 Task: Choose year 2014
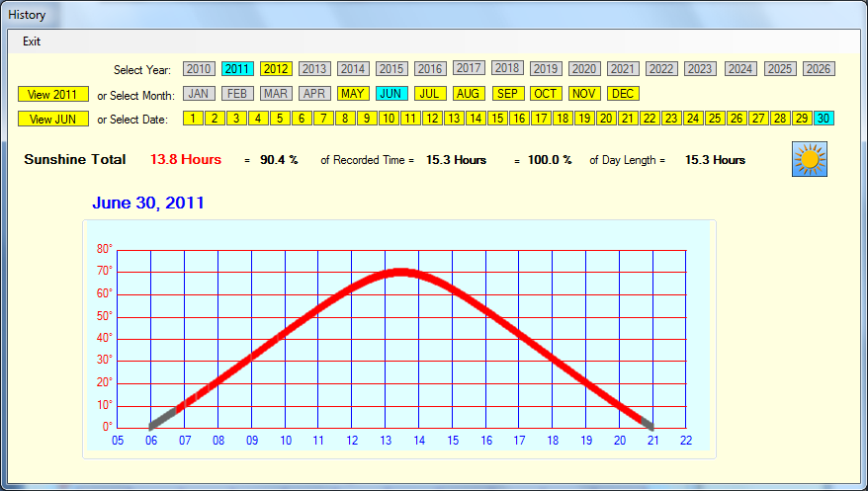click(353, 68)
